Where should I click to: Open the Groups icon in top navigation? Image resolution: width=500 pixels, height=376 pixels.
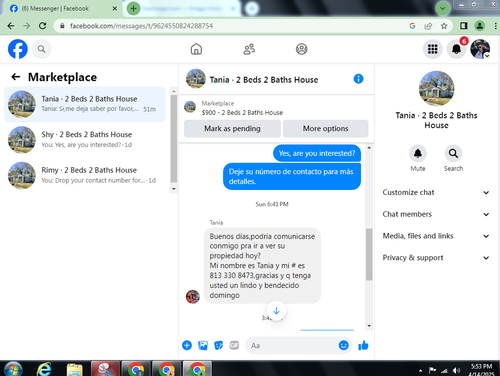pyautogui.click(x=302, y=49)
